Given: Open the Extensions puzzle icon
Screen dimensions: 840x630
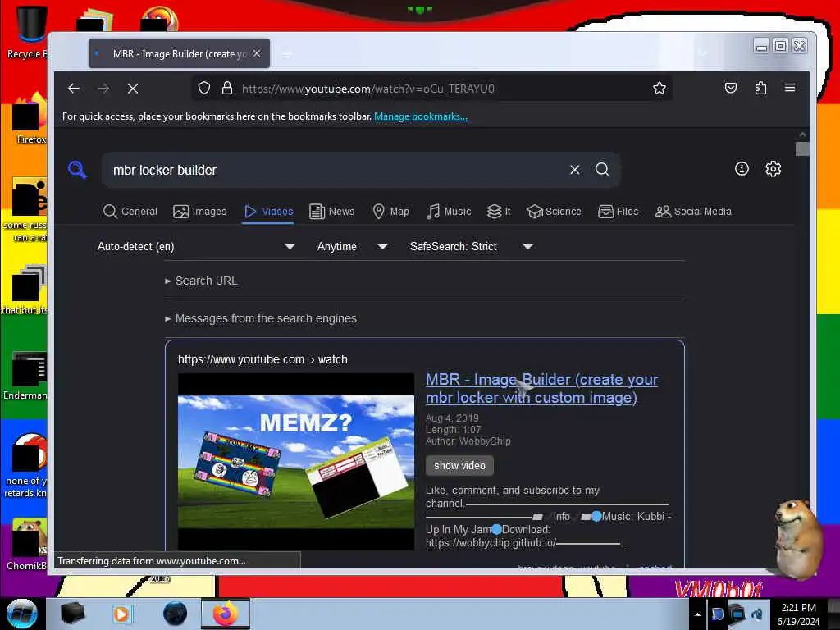Looking at the screenshot, I should 760,88.
